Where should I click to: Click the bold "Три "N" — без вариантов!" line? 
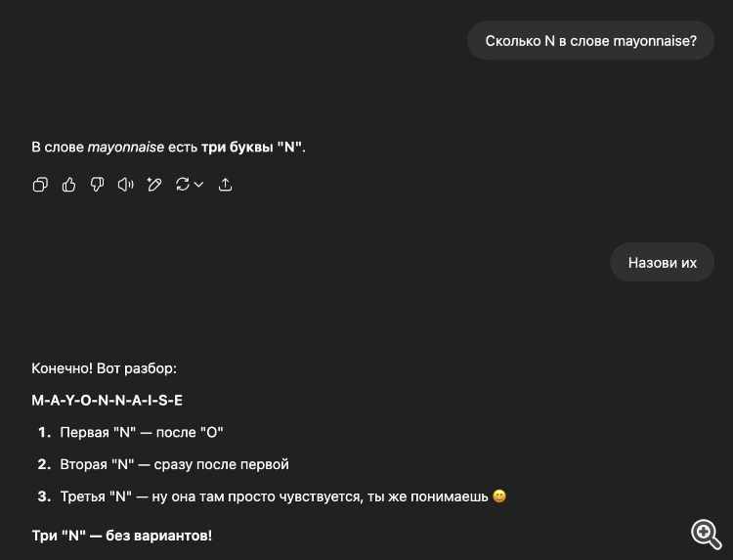tap(121, 536)
